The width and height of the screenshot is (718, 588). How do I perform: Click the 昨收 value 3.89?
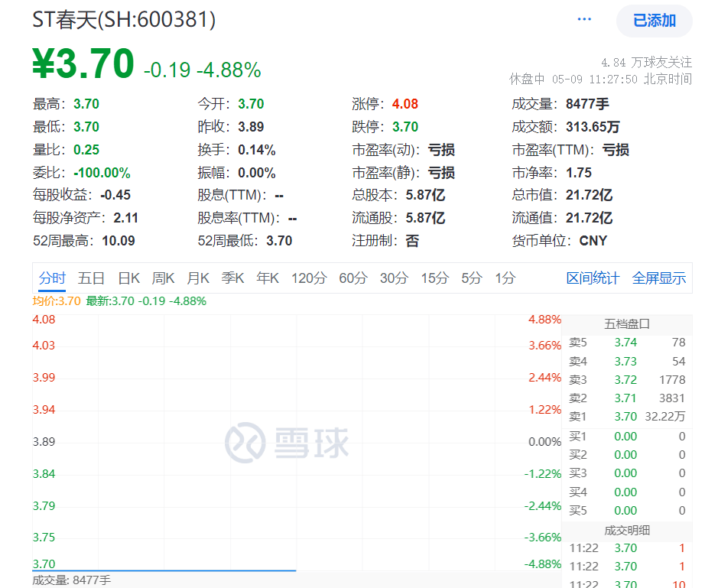pyautogui.click(x=251, y=127)
